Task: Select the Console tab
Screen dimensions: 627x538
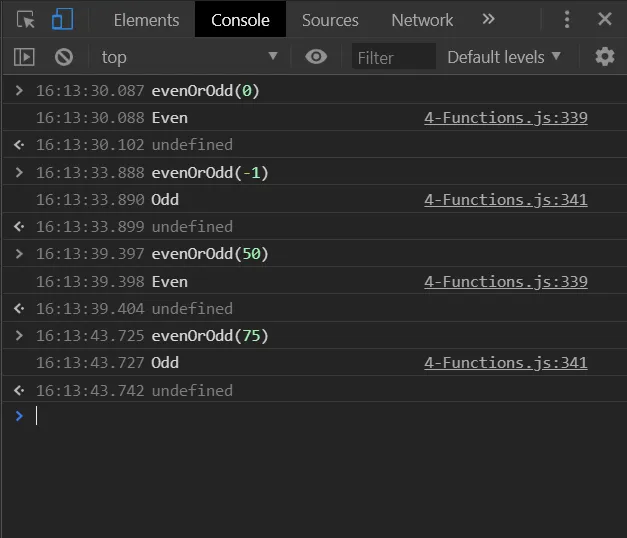Action: click(240, 20)
